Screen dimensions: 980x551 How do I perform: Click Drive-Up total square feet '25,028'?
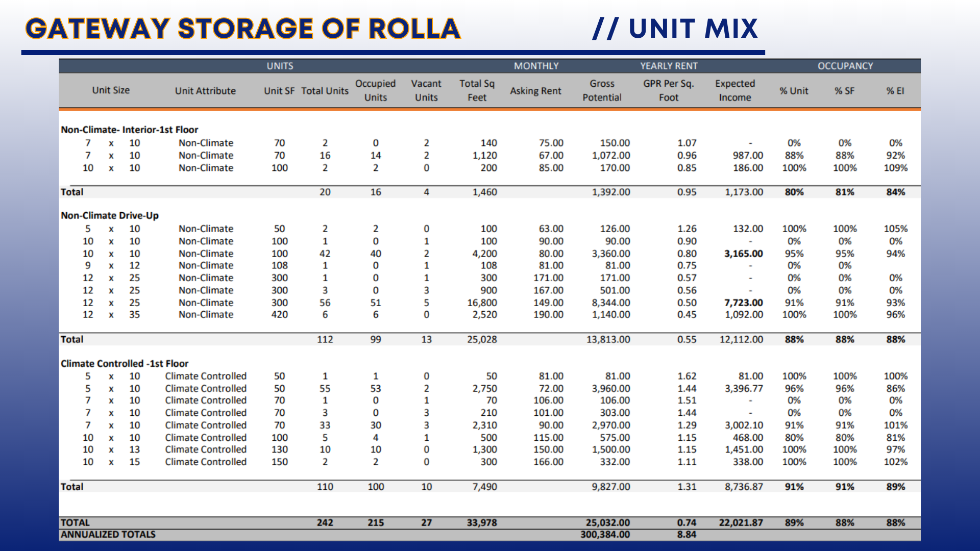[482, 339]
